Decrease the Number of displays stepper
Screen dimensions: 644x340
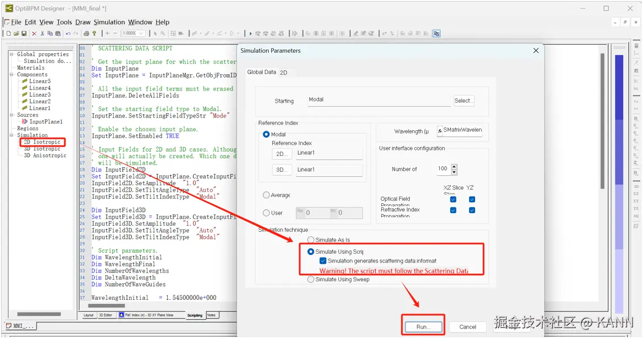tap(454, 172)
